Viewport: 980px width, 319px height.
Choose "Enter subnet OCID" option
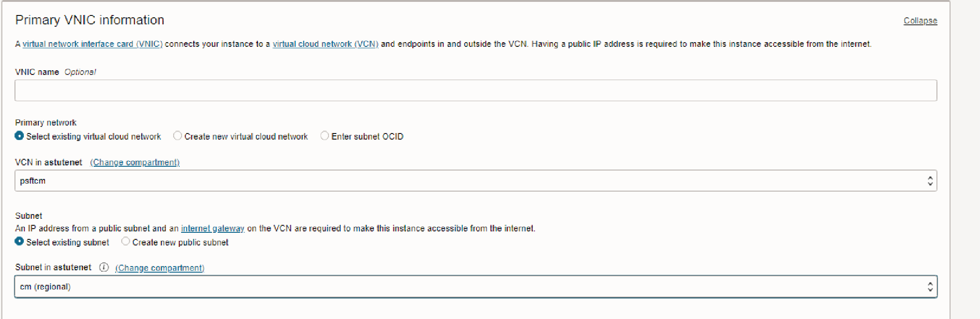[x=325, y=135]
